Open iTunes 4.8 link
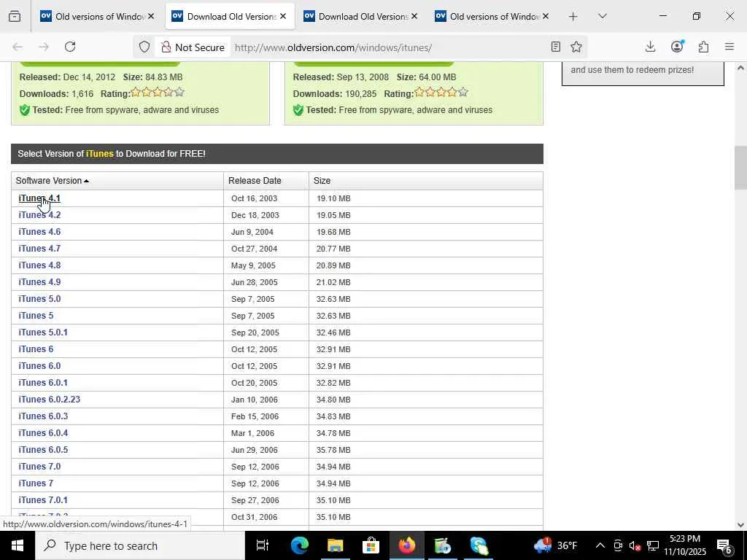The width and height of the screenshot is (747, 560). point(39,265)
